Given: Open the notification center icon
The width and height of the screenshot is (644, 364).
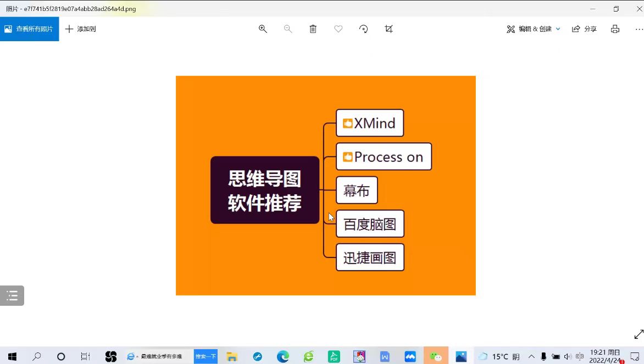Looking at the screenshot, I should pos(635,357).
